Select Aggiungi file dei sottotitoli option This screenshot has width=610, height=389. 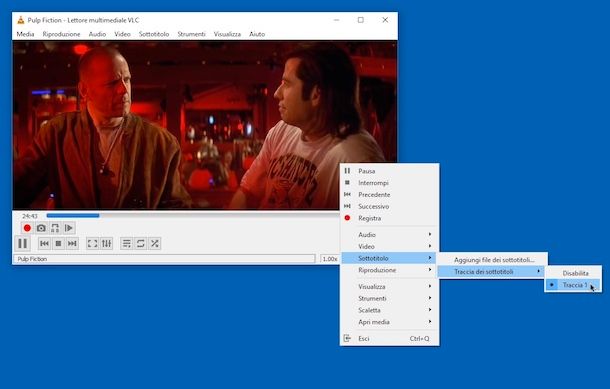tap(492, 259)
